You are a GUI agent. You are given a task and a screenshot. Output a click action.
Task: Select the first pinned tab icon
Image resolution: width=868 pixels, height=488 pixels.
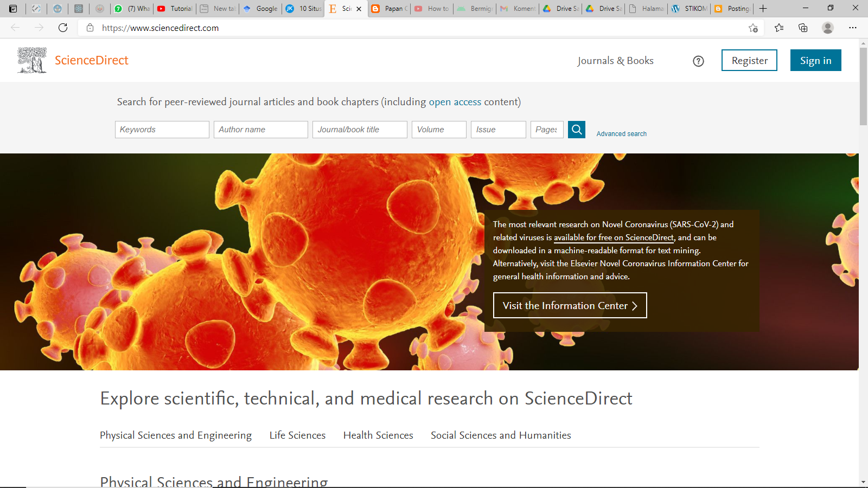click(x=36, y=8)
